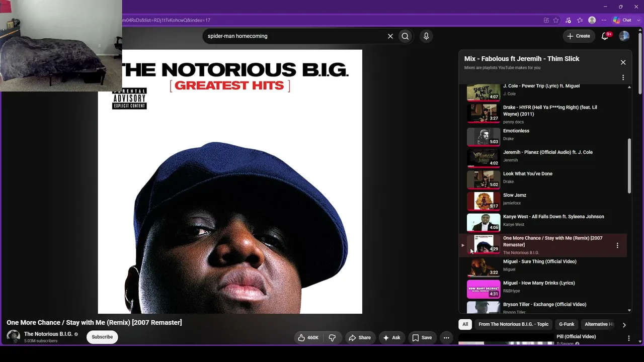The width and height of the screenshot is (644, 362).
Task: Click the Create button
Action: tap(578, 36)
